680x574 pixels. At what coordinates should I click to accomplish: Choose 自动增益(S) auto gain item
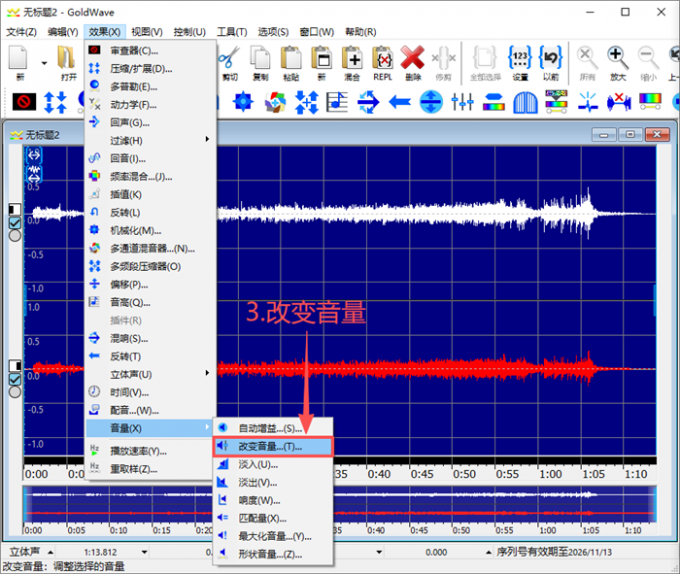tap(273, 428)
